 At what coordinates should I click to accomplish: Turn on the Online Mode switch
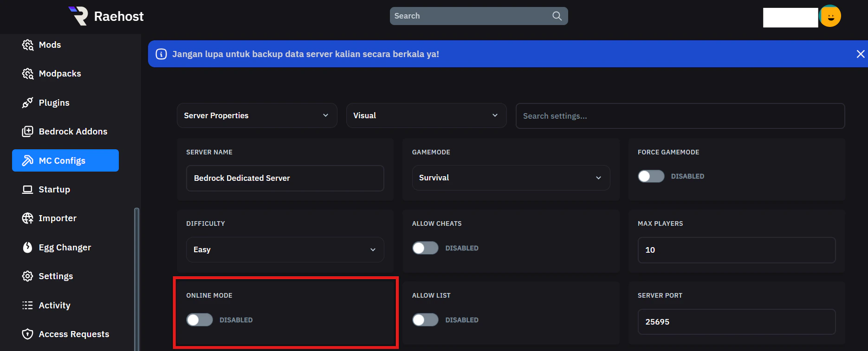[200, 320]
